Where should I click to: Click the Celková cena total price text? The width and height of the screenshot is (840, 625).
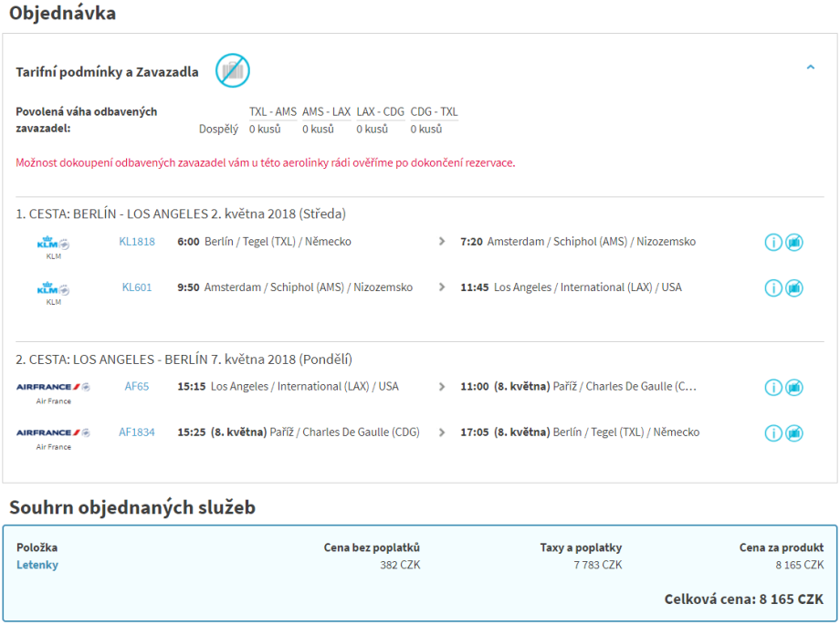point(743,599)
